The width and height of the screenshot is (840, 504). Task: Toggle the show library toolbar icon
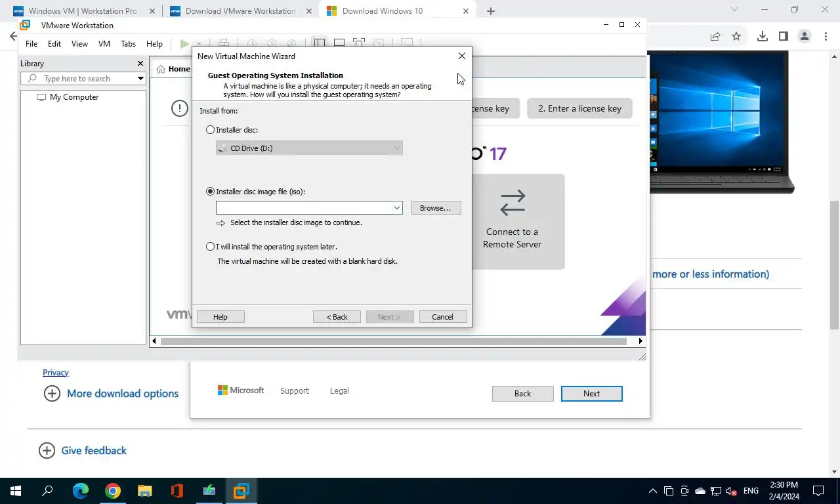(x=320, y=43)
